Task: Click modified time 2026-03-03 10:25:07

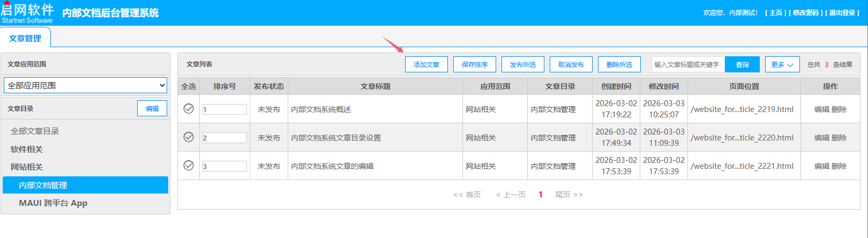Action: pyautogui.click(x=664, y=109)
